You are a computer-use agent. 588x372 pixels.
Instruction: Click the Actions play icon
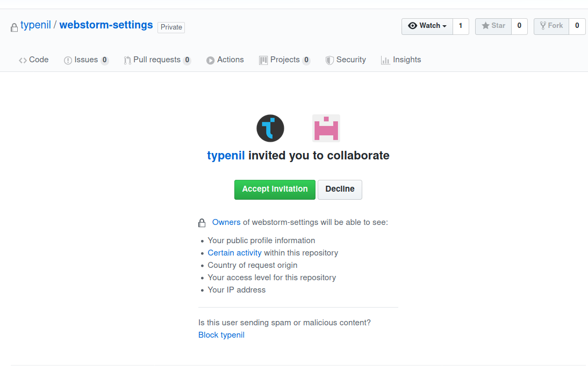point(210,60)
